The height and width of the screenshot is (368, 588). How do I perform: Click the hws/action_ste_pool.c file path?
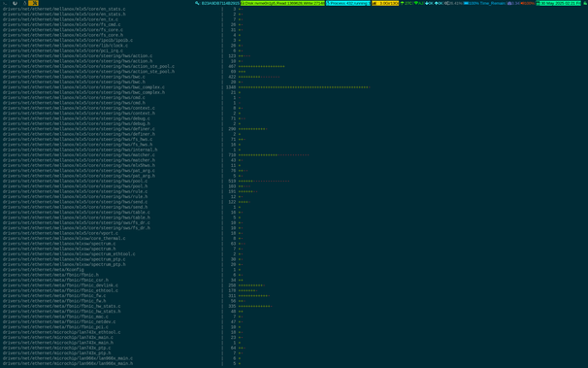click(x=88, y=66)
